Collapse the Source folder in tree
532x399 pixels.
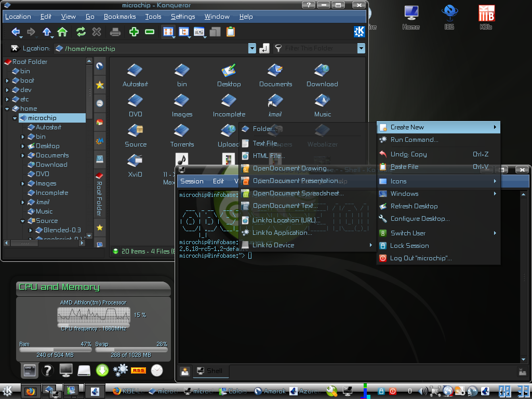[23, 221]
